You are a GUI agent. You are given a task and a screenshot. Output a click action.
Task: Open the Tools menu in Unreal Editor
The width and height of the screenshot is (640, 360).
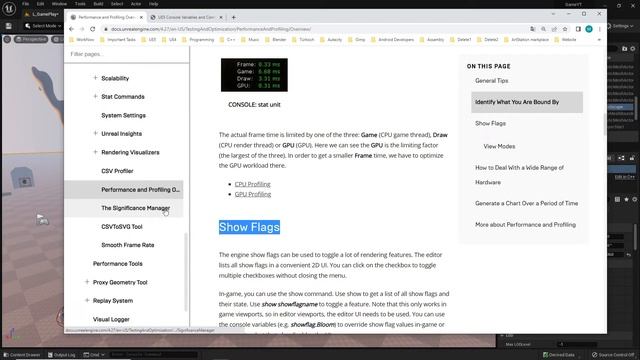coord(80,4)
